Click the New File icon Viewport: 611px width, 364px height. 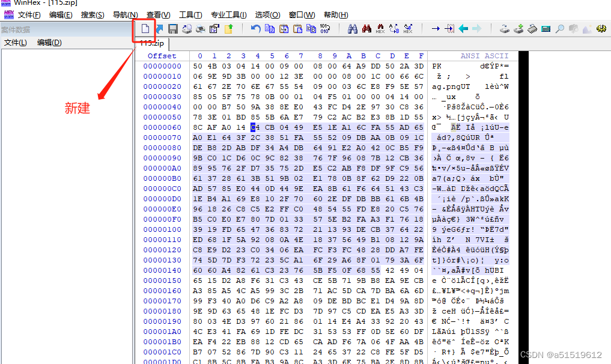pyautogui.click(x=147, y=28)
